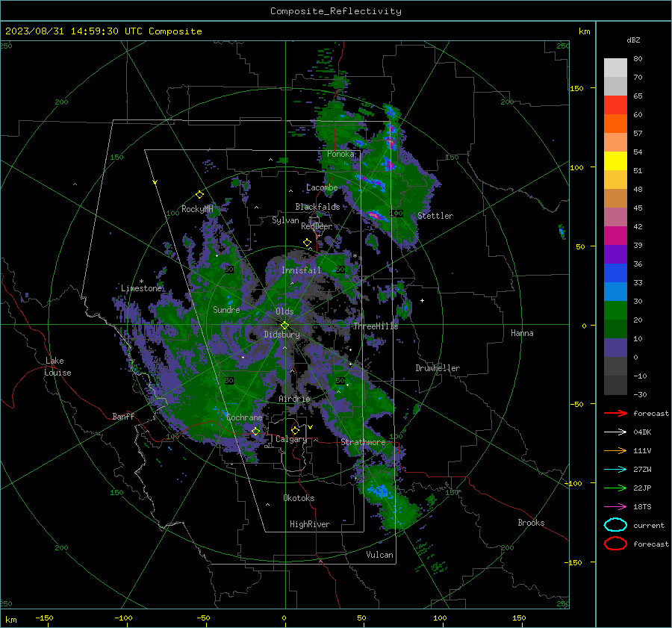Click the Cochrane town label
The height and width of the screenshot is (628, 672).
(244, 417)
